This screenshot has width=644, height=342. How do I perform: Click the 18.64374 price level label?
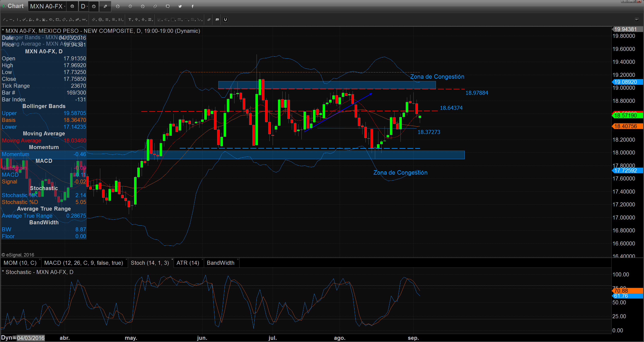tap(451, 108)
